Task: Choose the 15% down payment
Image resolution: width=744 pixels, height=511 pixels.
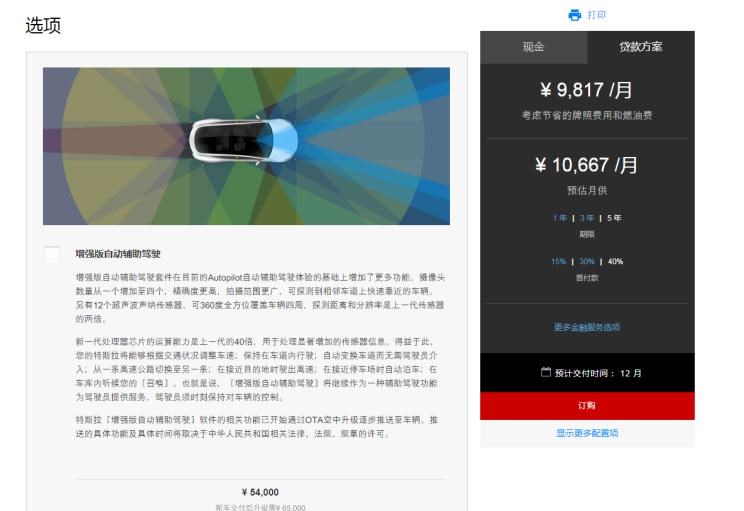Action: point(558,261)
